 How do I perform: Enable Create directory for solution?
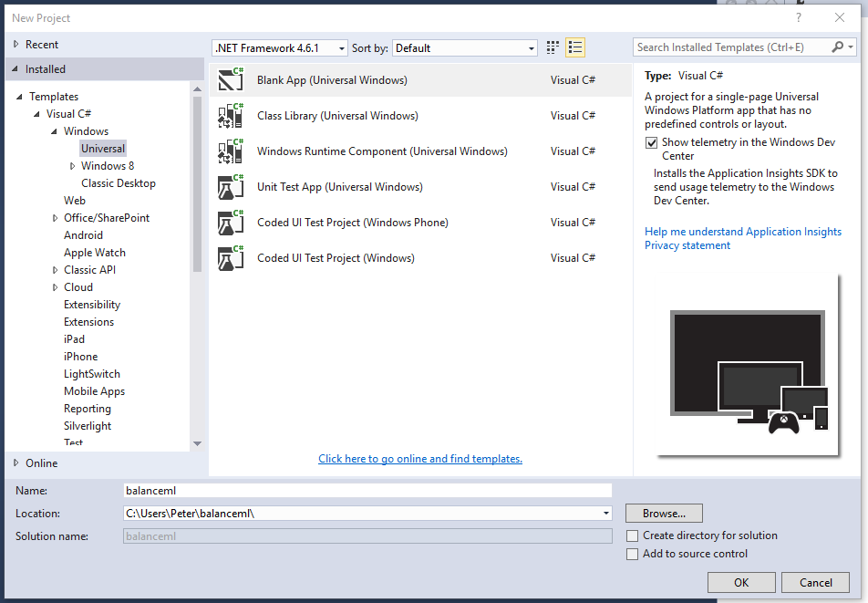[x=632, y=536]
